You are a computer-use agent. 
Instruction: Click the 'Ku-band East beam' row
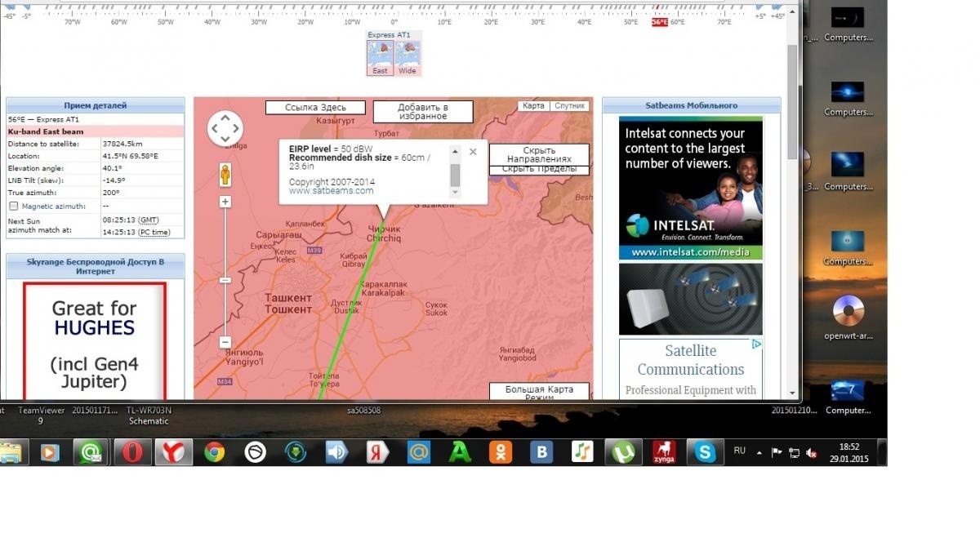tap(96, 131)
